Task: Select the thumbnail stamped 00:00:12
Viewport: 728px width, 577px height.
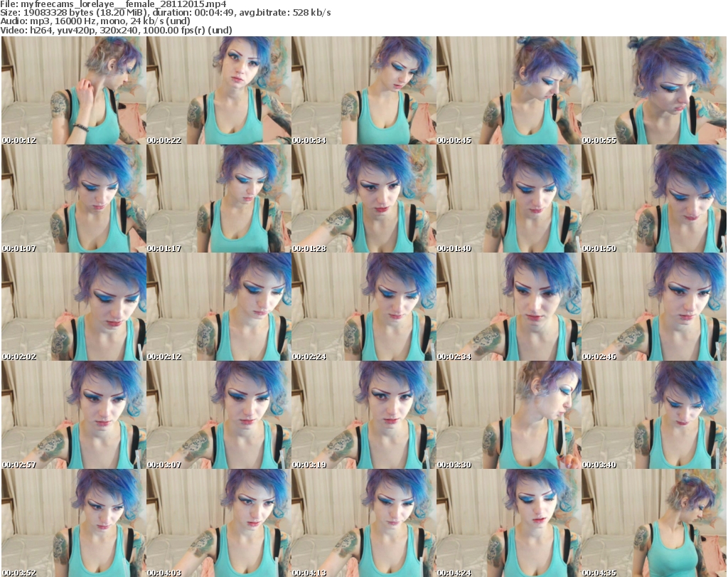Action: tap(74, 90)
